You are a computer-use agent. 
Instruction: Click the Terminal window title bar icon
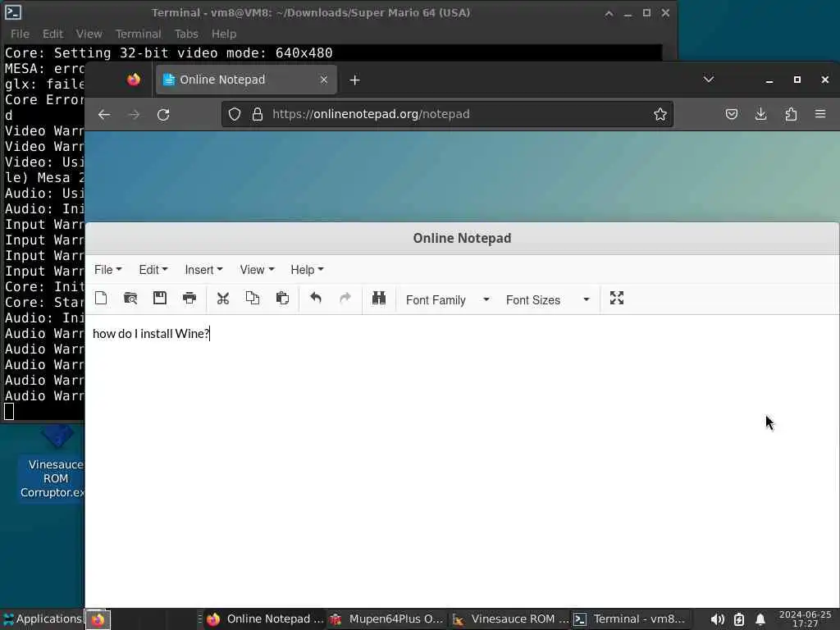pos(13,12)
